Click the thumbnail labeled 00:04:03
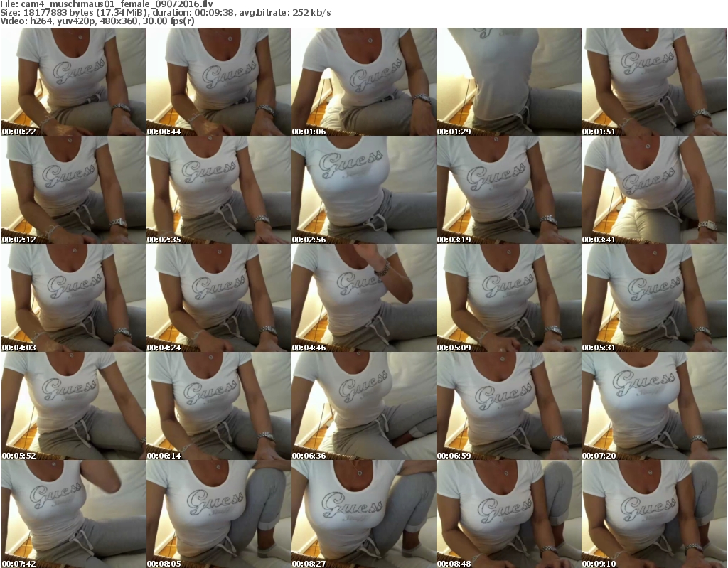 [73, 298]
